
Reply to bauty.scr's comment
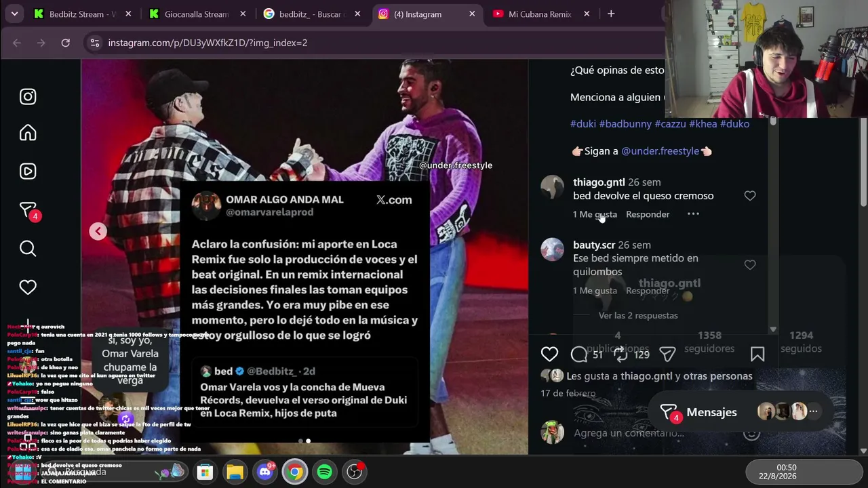(x=648, y=291)
